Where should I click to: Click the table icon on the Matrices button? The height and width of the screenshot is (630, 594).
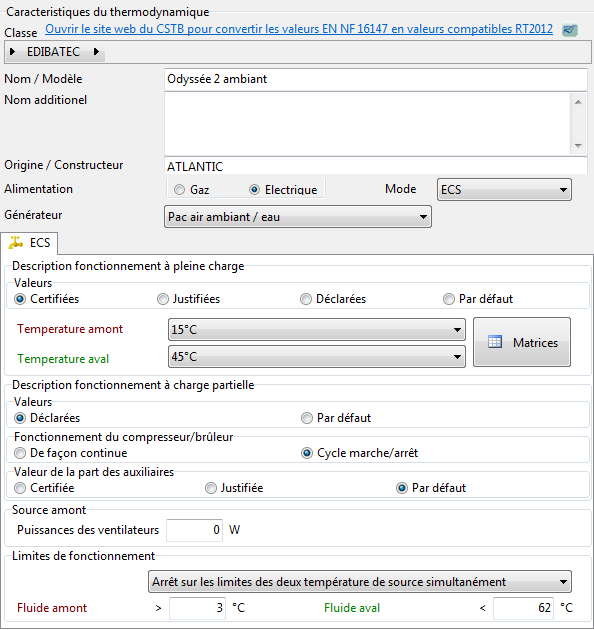(x=495, y=342)
